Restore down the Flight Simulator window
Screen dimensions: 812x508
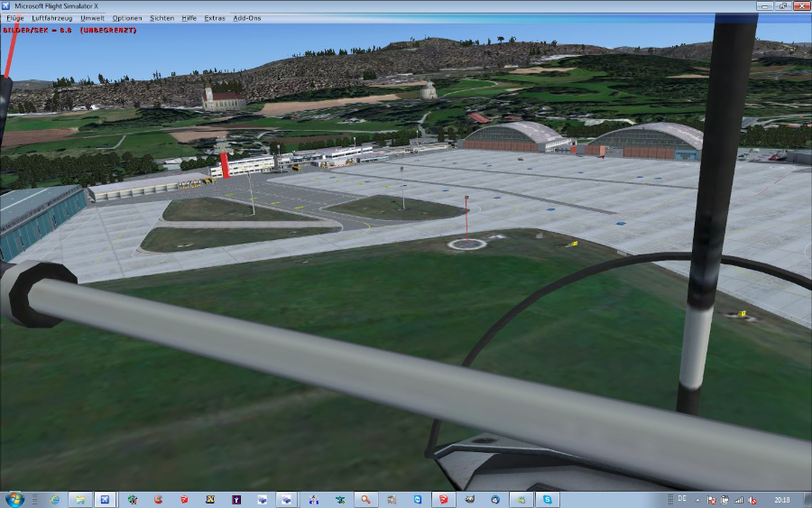[782, 6]
